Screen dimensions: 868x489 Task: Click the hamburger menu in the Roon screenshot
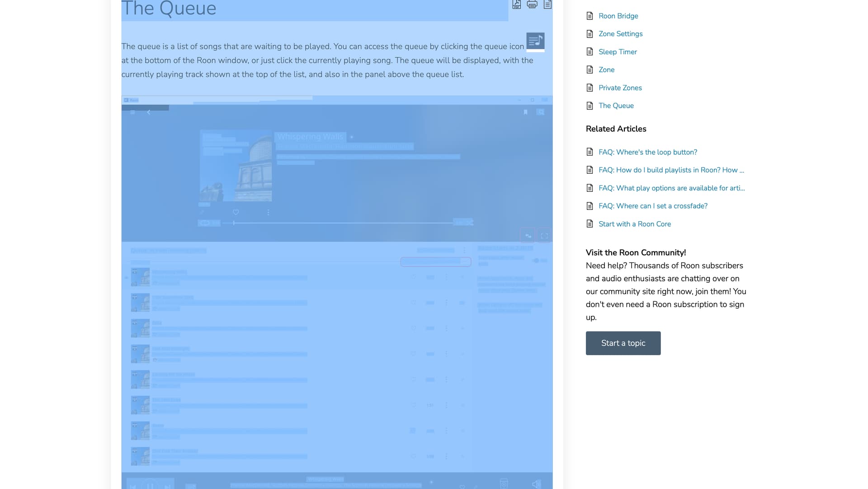(x=132, y=112)
